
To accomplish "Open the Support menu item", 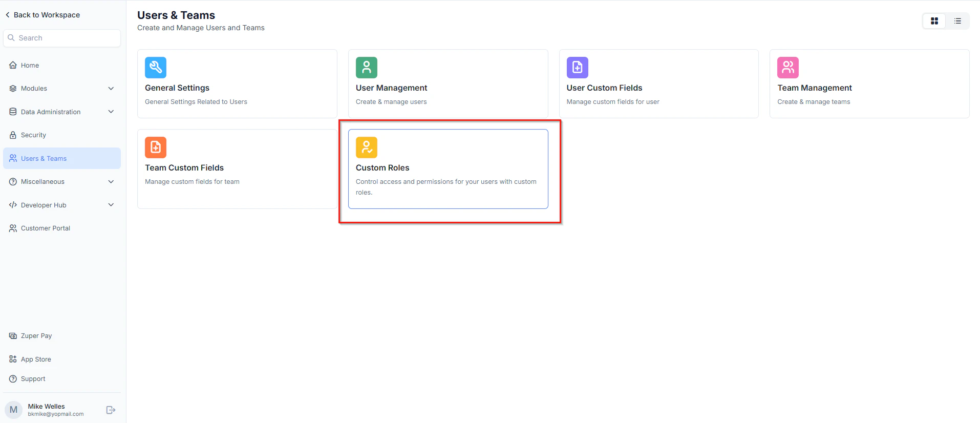I will (62, 379).
